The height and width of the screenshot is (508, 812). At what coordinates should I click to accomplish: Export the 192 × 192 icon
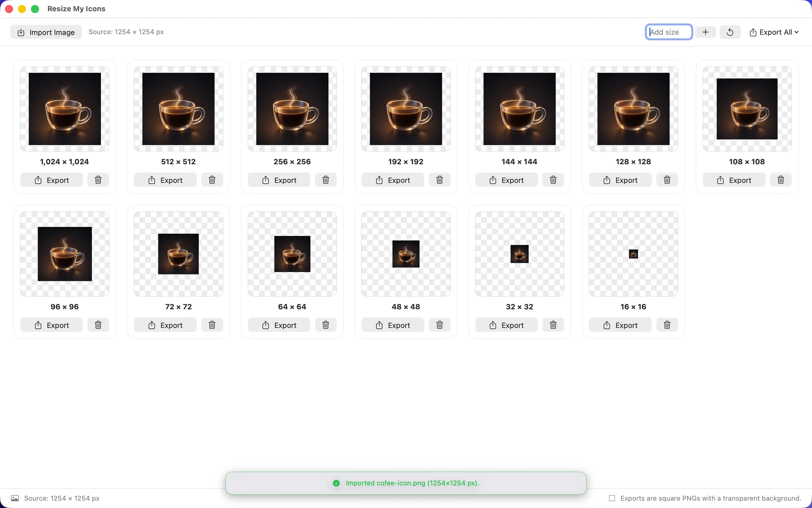pyautogui.click(x=393, y=180)
